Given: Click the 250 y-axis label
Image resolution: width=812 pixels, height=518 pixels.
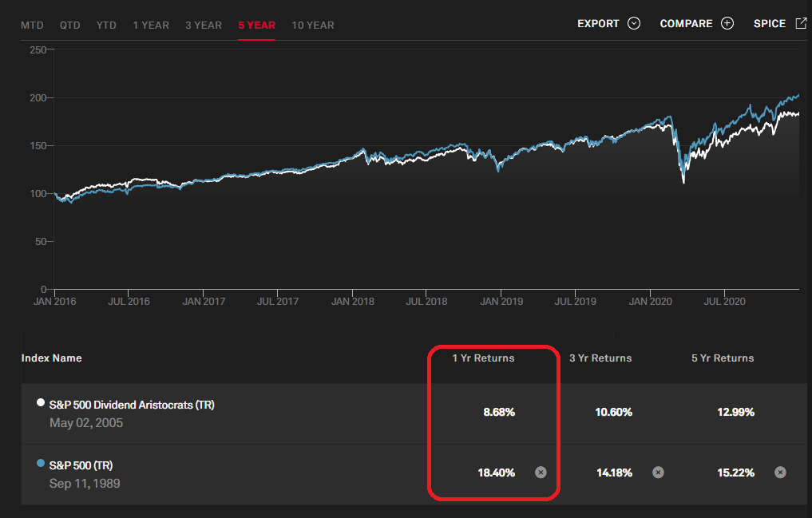Looking at the screenshot, I should point(38,50).
